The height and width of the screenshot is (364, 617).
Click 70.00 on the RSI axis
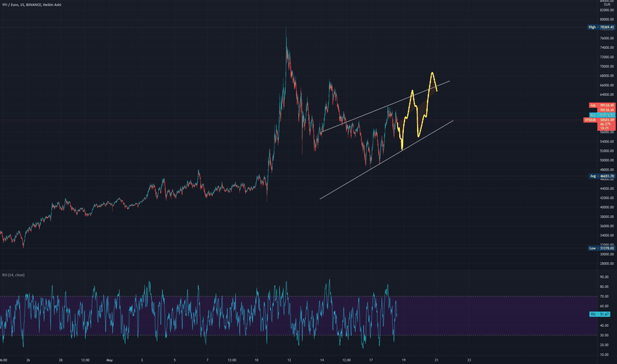604,296
